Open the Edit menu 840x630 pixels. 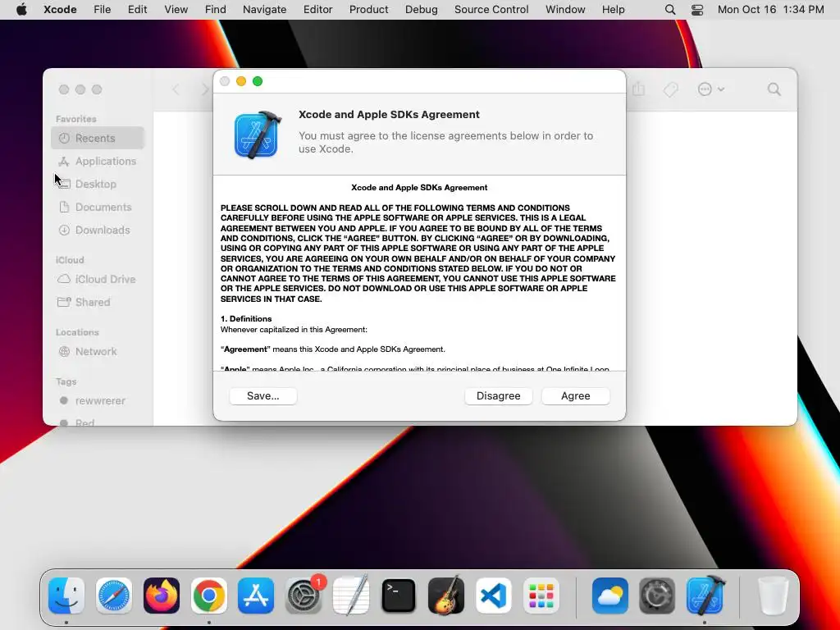(x=137, y=10)
